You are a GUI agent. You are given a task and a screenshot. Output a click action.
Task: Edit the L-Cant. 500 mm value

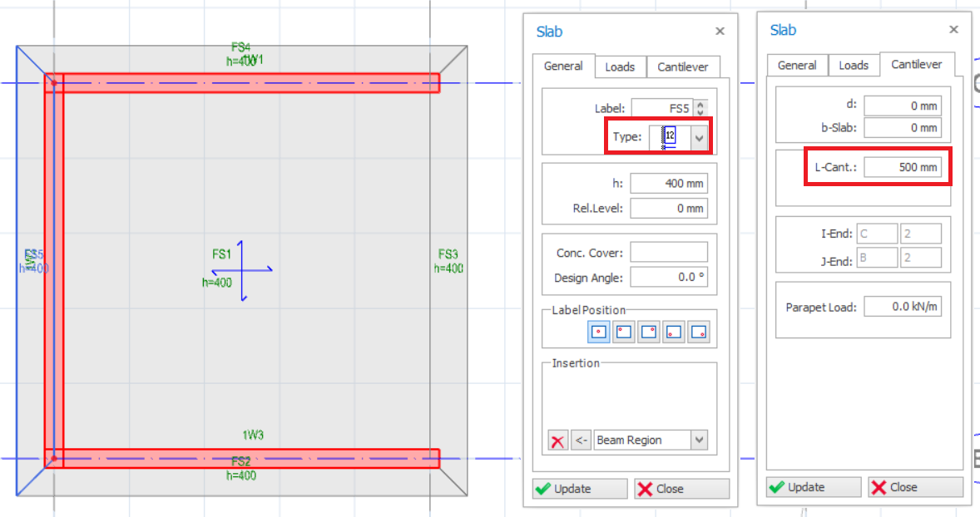[903, 166]
